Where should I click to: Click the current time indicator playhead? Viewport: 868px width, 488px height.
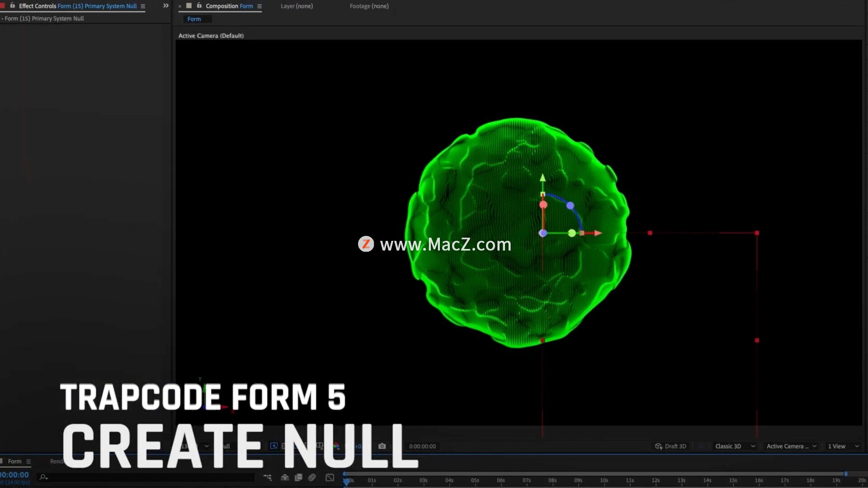346,481
